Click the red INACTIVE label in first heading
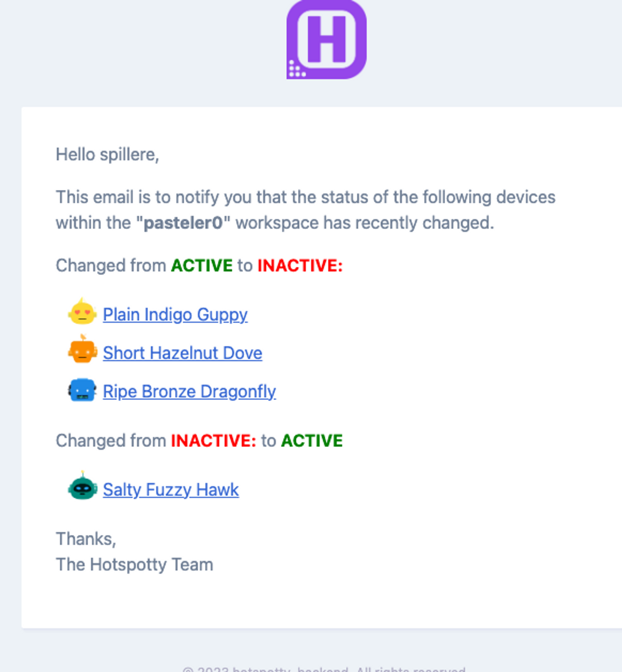 [300, 265]
